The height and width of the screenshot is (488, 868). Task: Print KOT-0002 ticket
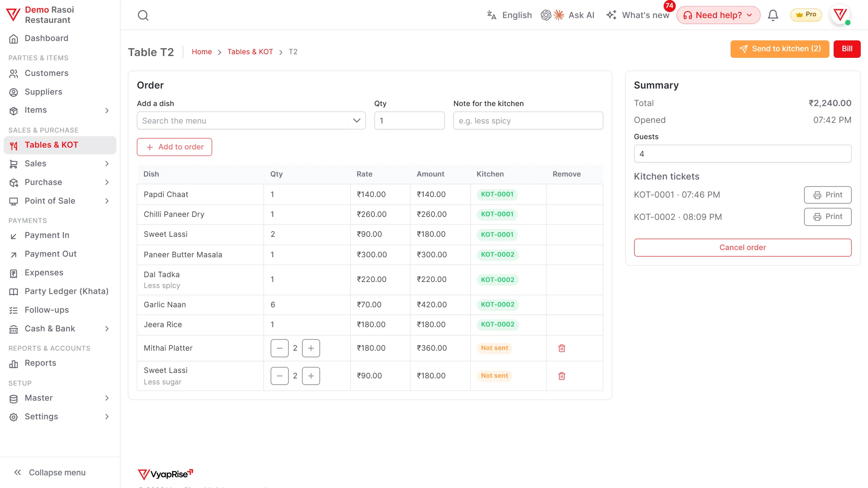coord(827,217)
